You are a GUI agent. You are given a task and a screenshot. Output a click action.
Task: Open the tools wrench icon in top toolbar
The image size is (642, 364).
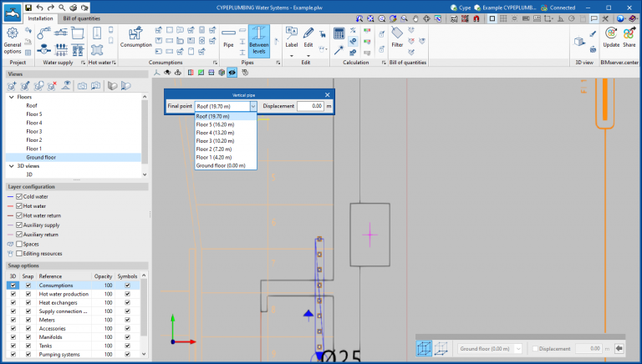pyautogui.click(x=605, y=18)
